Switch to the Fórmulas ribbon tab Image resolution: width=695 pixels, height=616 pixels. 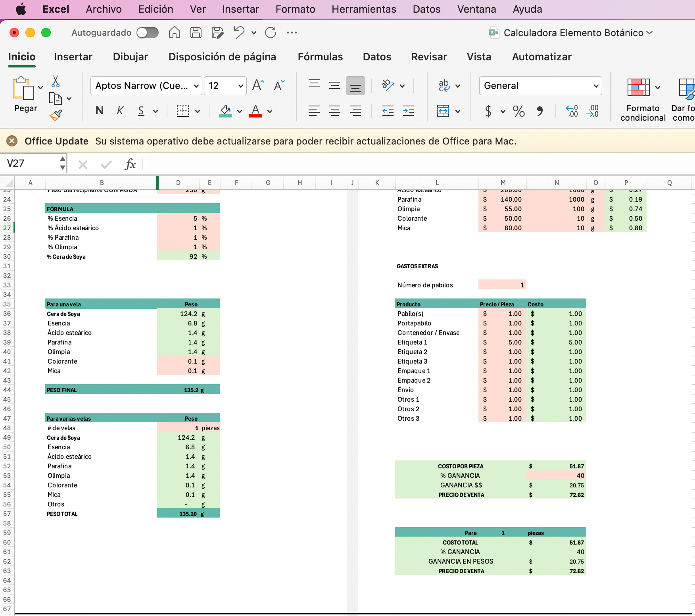coord(320,57)
